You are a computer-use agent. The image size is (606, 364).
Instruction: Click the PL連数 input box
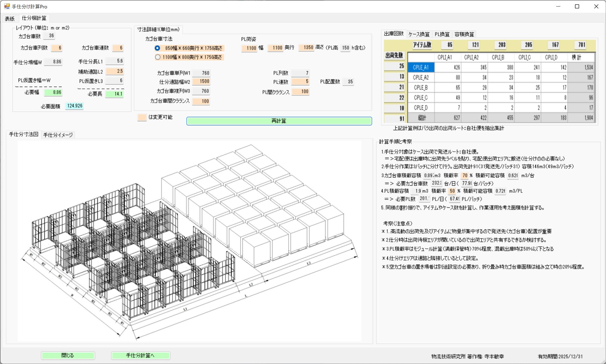pyautogui.click(x=300, y=82)
